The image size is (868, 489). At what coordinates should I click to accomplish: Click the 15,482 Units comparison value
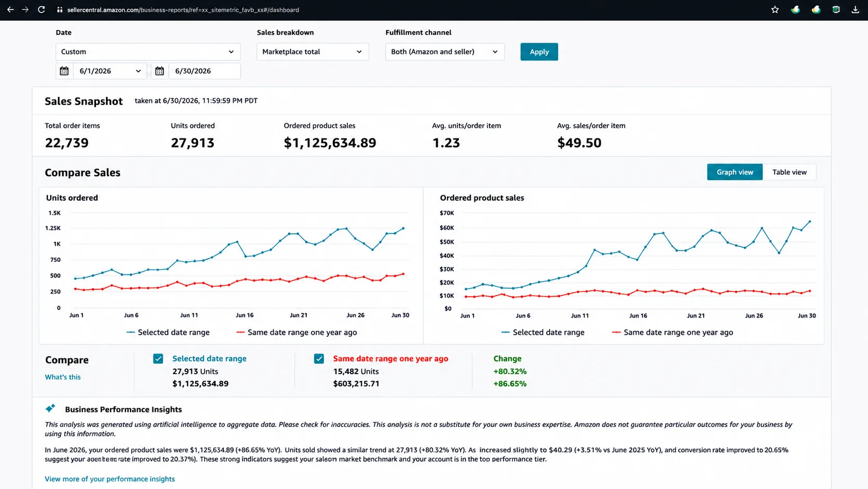point(356,371)
